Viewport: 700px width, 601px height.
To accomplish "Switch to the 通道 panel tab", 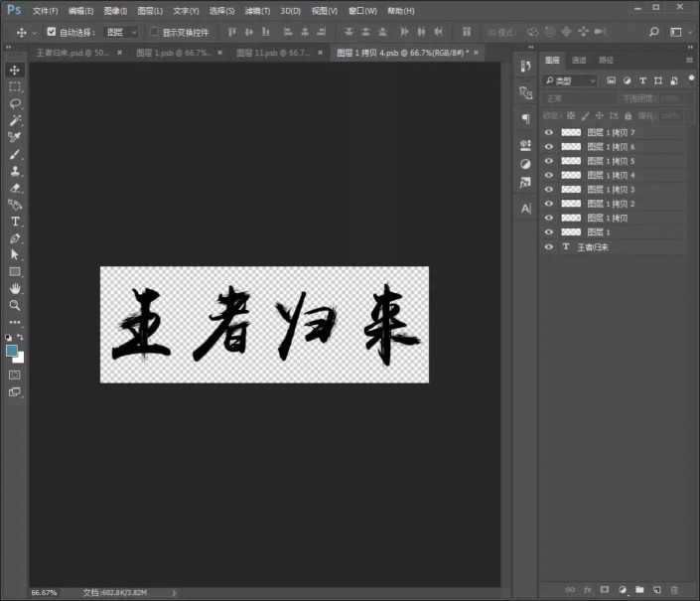I will click(579, 61).
